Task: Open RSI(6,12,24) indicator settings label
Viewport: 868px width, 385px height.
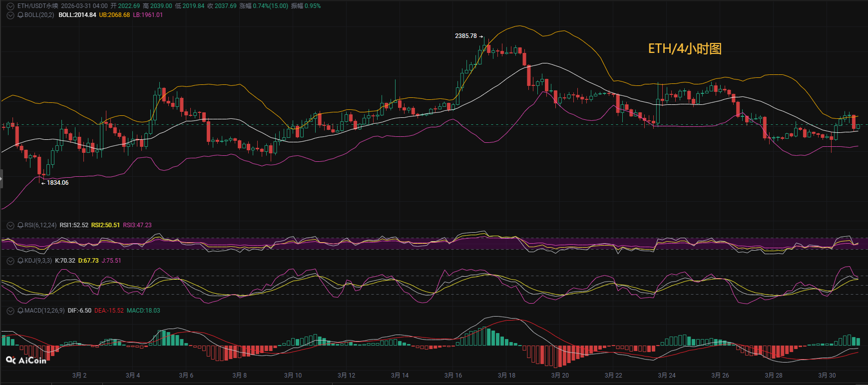Action: coord(40,225)
